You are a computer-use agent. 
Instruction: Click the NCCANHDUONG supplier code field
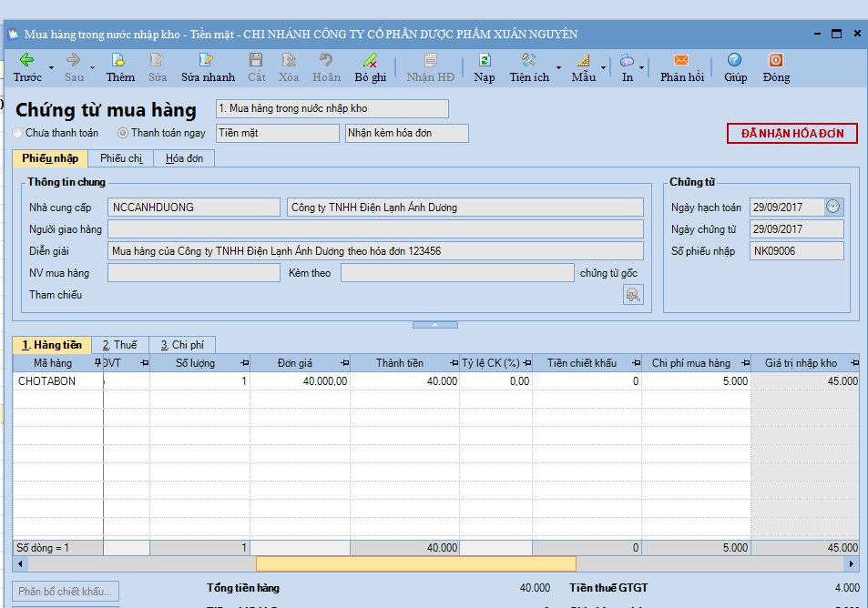pyautogui.click(x=194, y=208)
